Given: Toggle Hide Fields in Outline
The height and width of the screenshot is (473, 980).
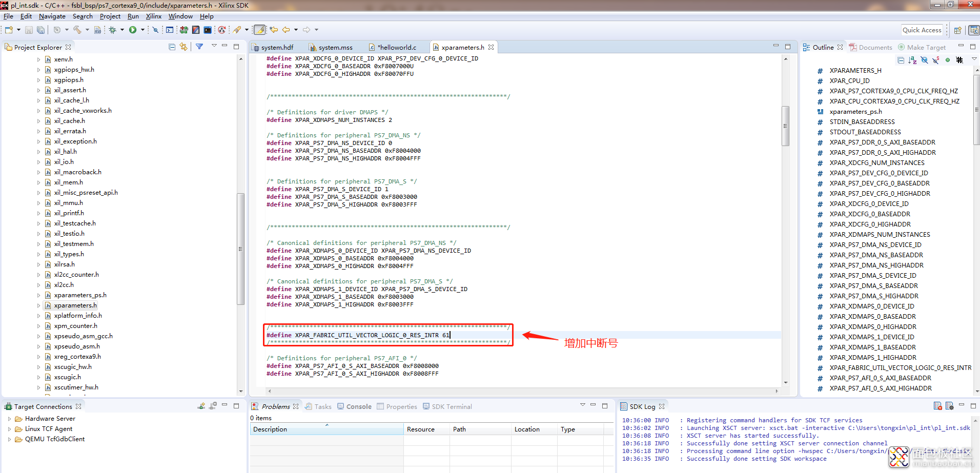Looking at the screenshot, I should click(x=924, y=60).
